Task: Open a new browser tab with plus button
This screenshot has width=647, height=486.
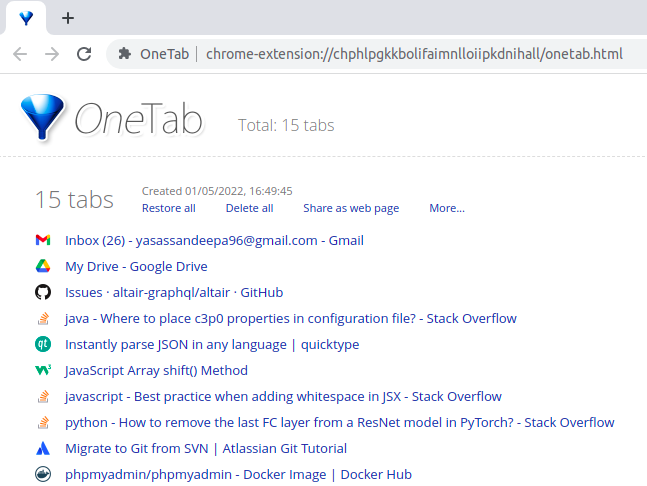Action: 68,18
